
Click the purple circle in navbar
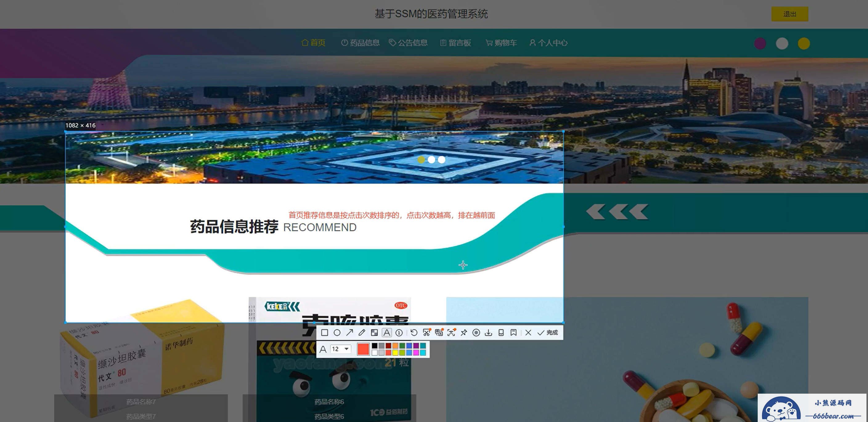pyautogui.click(x=760, y=43)
